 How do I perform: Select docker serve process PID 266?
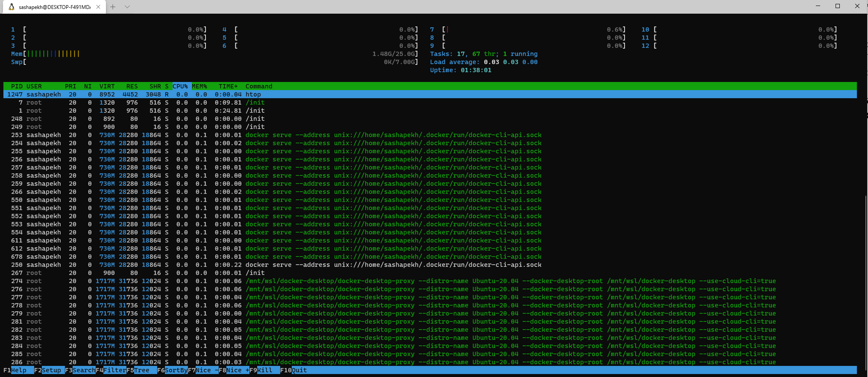click(430, 192)
